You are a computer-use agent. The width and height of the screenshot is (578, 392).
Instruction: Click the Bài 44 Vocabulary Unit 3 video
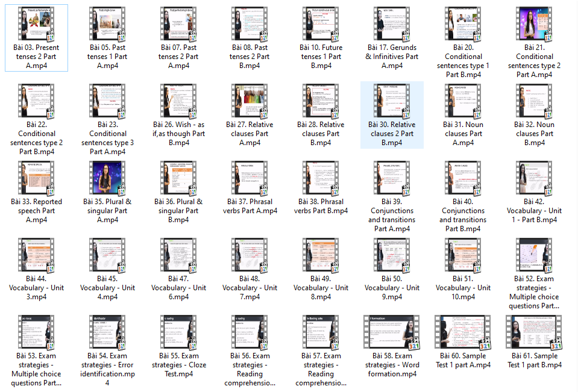36,255
